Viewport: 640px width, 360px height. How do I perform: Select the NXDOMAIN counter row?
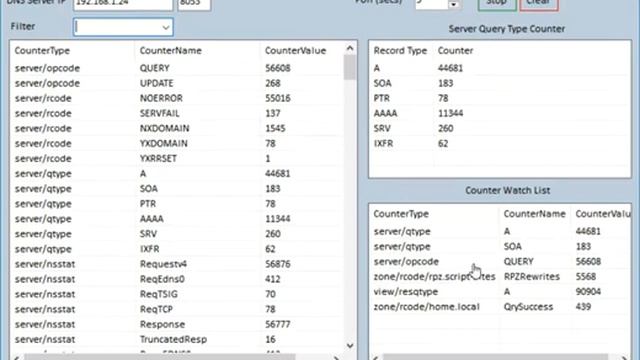177,129
